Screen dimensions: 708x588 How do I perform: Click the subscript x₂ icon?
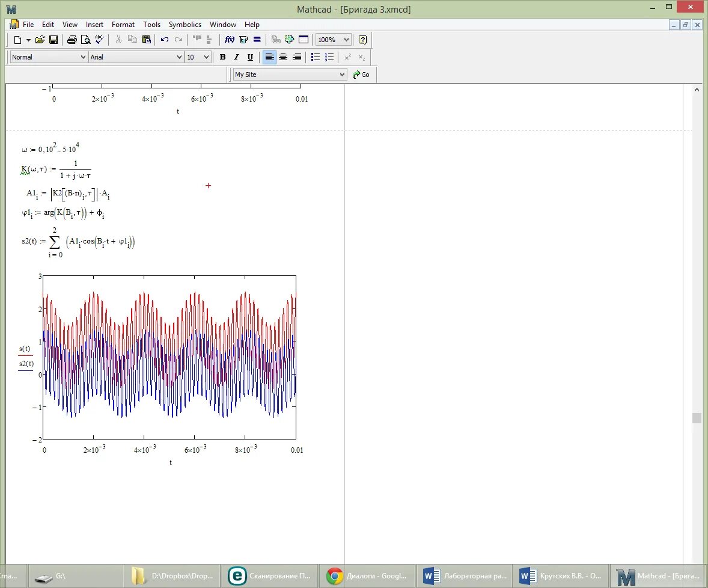(x=361, y=57)
